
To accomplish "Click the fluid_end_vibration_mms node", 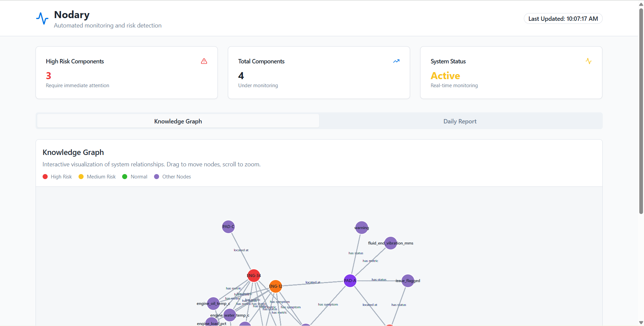I will click(x=391, y=243).
